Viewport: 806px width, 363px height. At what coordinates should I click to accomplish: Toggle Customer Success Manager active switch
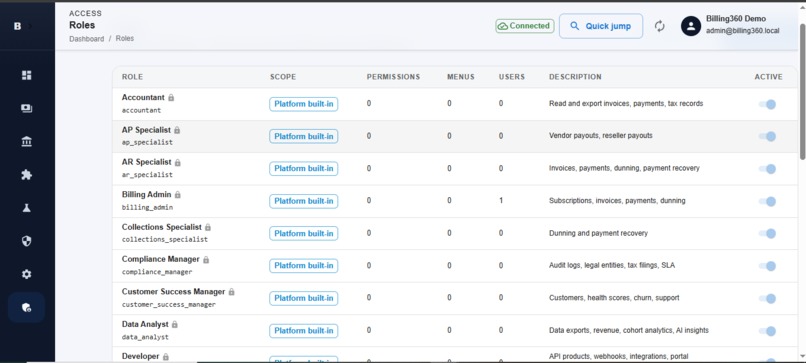[767, 299]
